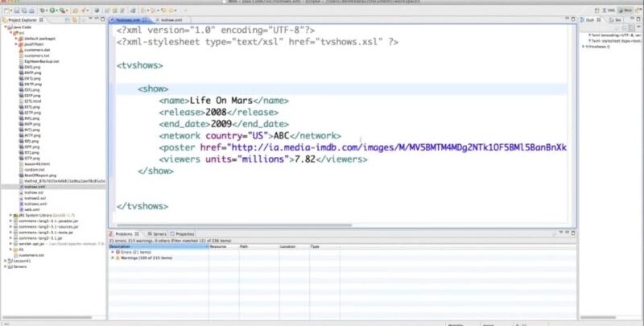Switch to the tvshows.xml editor tab
The height and width of the screenshot is (326, 644).
(x=129, y=19)
